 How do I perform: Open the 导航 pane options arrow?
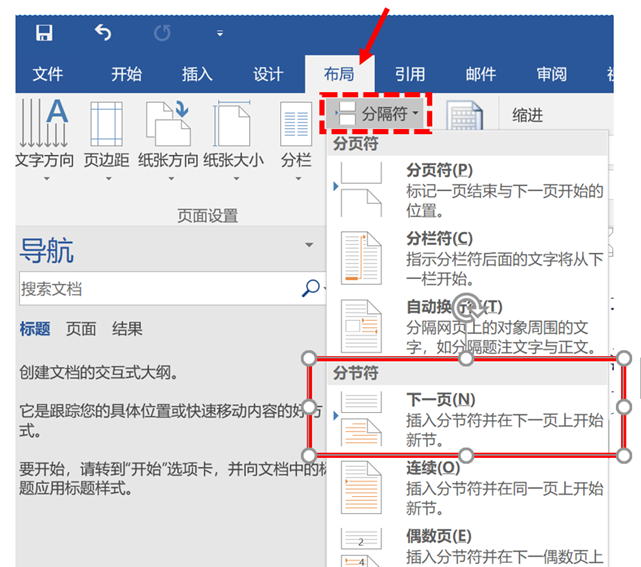[309, 245]
